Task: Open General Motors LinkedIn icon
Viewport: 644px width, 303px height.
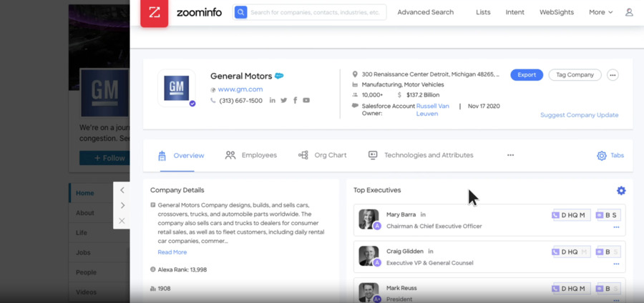Action: click(273, 101)
